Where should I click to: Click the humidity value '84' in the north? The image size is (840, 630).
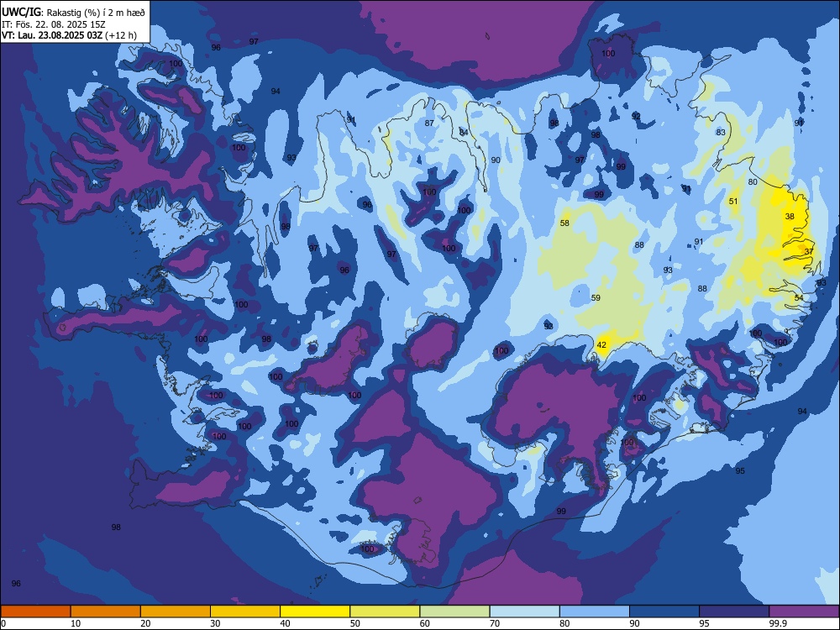[x=464, y=133]
